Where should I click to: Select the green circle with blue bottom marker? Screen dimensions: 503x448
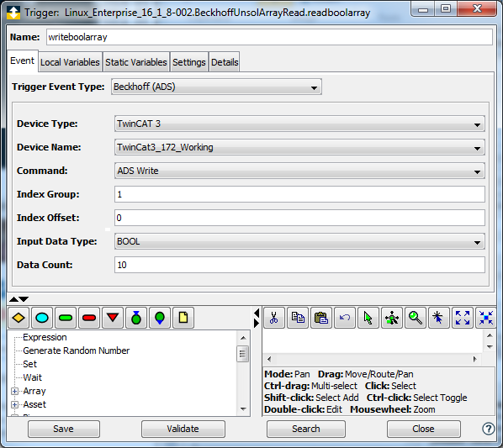tap(160, 318)
